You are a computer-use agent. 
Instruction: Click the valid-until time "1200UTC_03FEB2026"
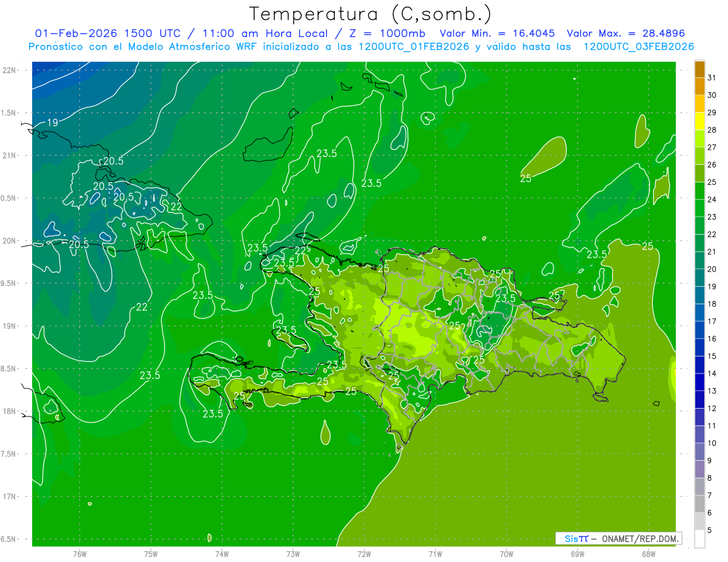[638, 47]
